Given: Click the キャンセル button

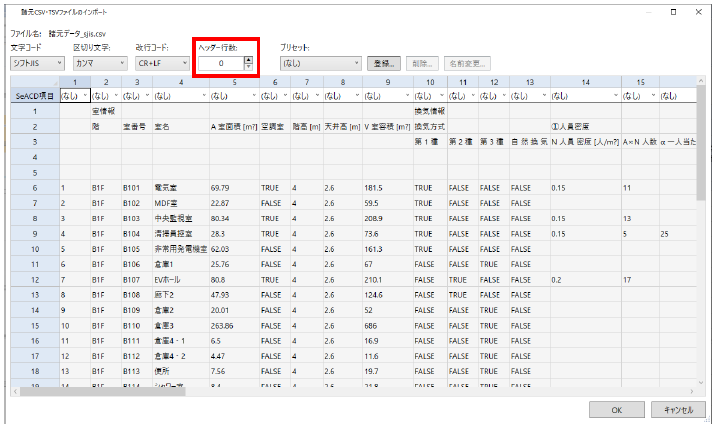Looking at the screenshot, I should [x=679, y=410].
